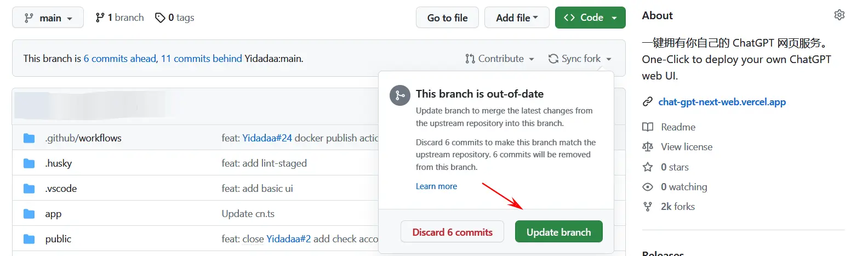
Task: Open the main branch dropdown
Action: tap(48, 18)
